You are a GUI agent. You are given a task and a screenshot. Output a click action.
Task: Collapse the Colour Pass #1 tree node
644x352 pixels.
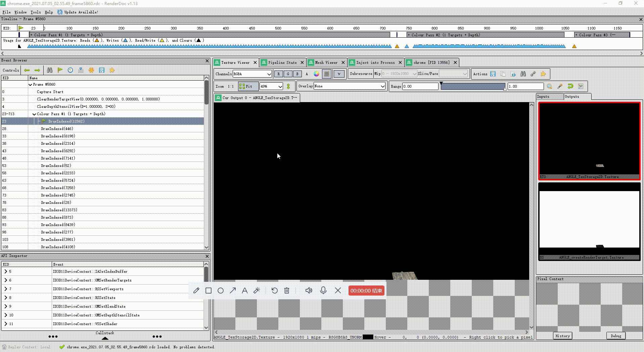[x=34, y=114]
